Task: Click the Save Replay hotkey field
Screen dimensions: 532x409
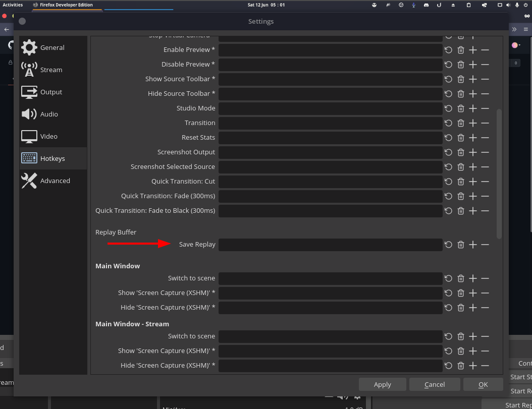Action: 331,245
